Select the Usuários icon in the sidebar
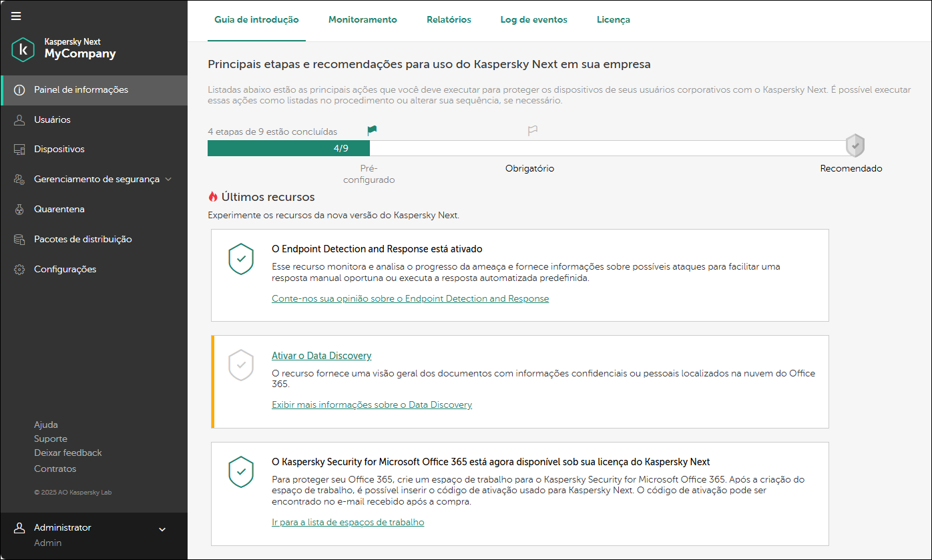The width and height of the screenshot is (932, 560). 19,119
